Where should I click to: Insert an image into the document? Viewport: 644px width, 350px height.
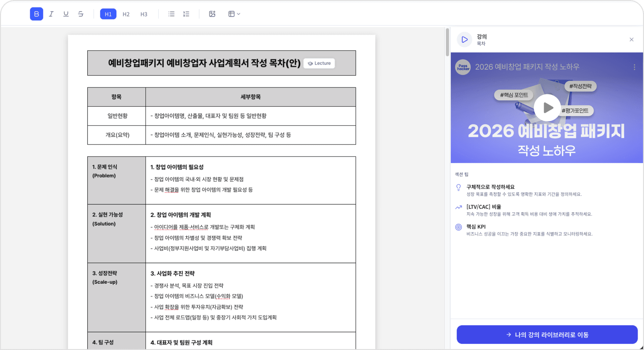pos(212,14)
